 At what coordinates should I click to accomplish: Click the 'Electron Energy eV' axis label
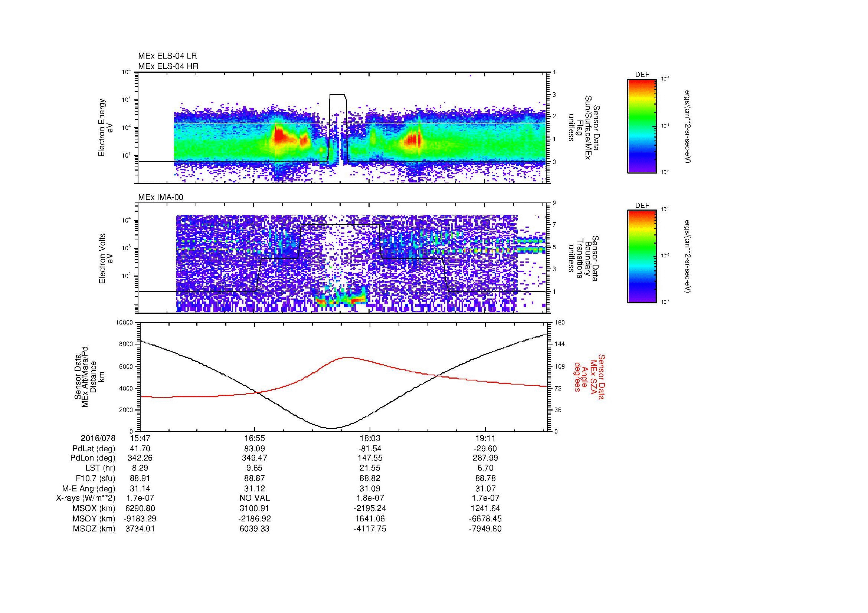(106, 128)
